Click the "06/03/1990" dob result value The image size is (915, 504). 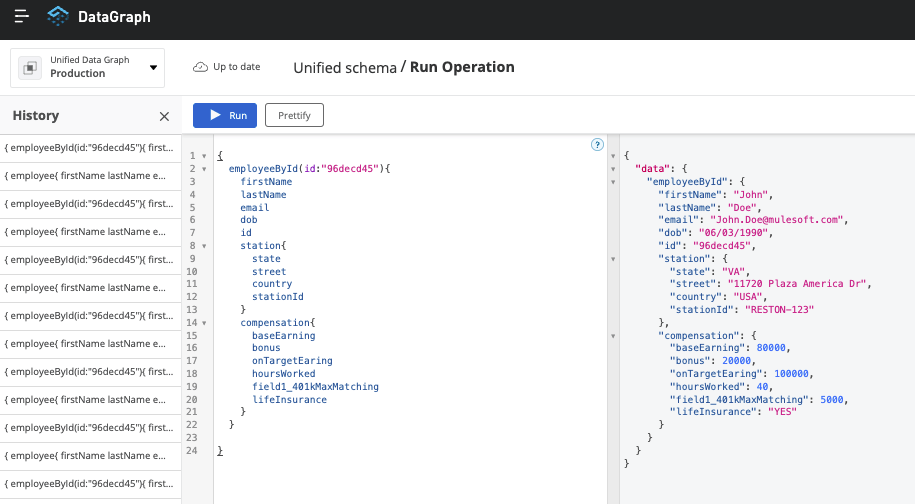click(733, 233)
